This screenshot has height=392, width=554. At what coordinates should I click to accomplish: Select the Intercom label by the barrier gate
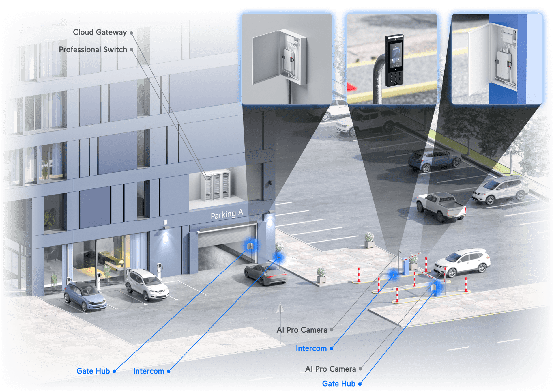tap(311, 348)
